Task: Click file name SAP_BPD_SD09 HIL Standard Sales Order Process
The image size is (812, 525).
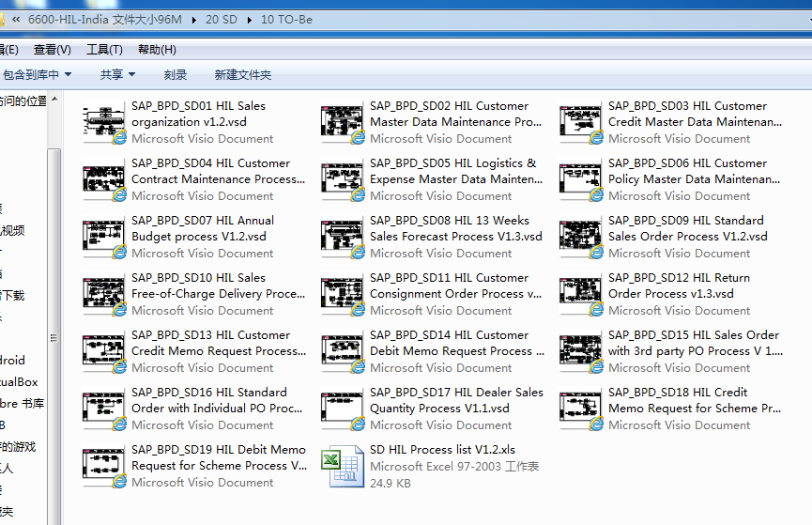Action: tap(688, 228)
